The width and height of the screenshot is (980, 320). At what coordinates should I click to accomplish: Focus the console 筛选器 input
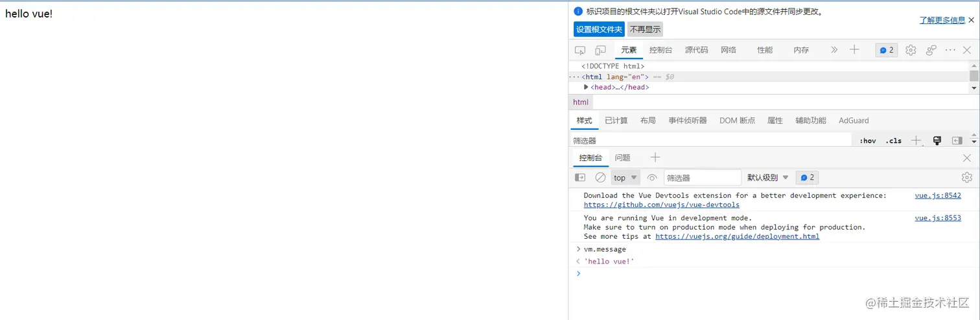[703, 177]
